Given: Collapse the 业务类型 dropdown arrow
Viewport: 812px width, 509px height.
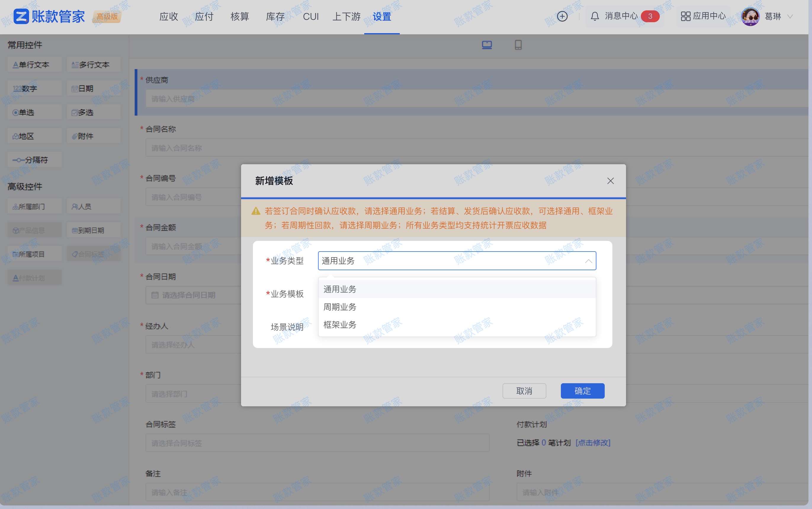Looking at the screenshot, I should (588, 261).
